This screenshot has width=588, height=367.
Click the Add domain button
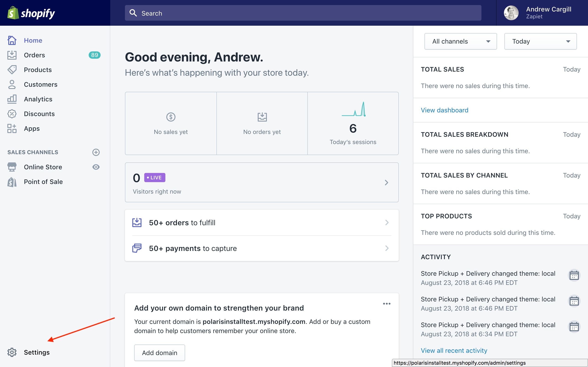click(159, 353)
